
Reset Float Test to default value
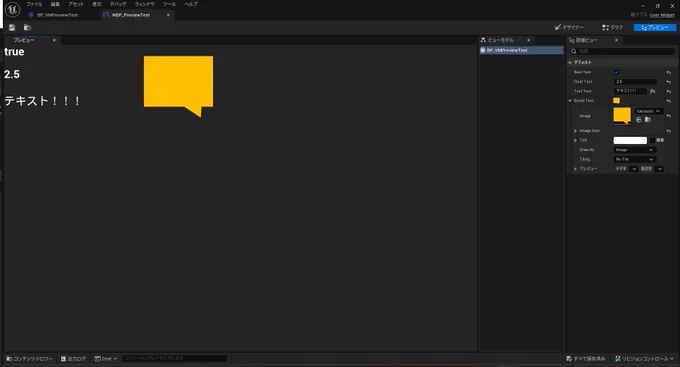click(668, 82)
